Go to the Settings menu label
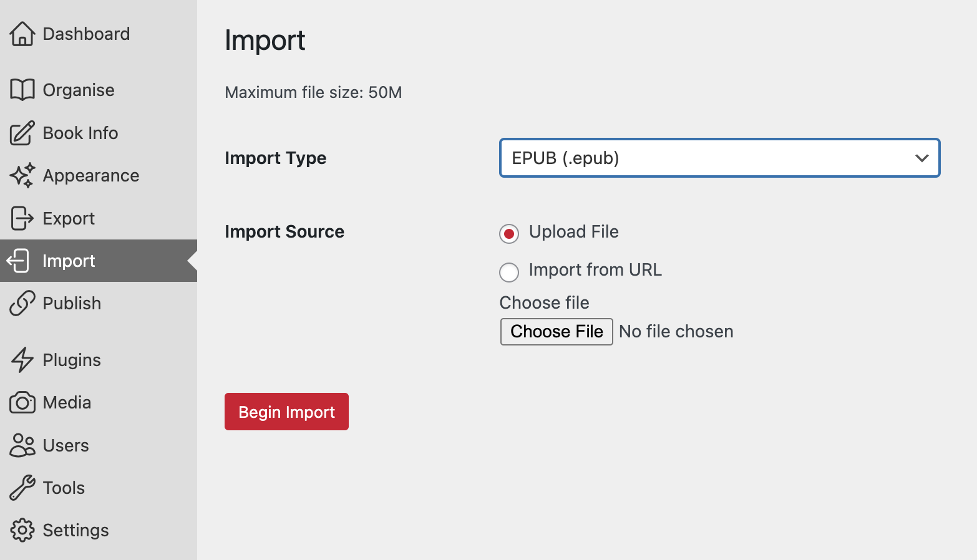The image size is (977, 560). 75,530
